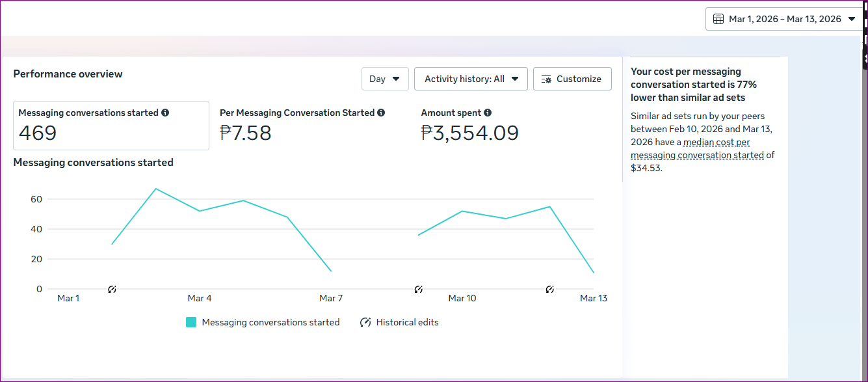This screenshot has width=868, height=382.
Task: Click the sliders-and-gear icon on the Customize button
Action: pos(546,79)
